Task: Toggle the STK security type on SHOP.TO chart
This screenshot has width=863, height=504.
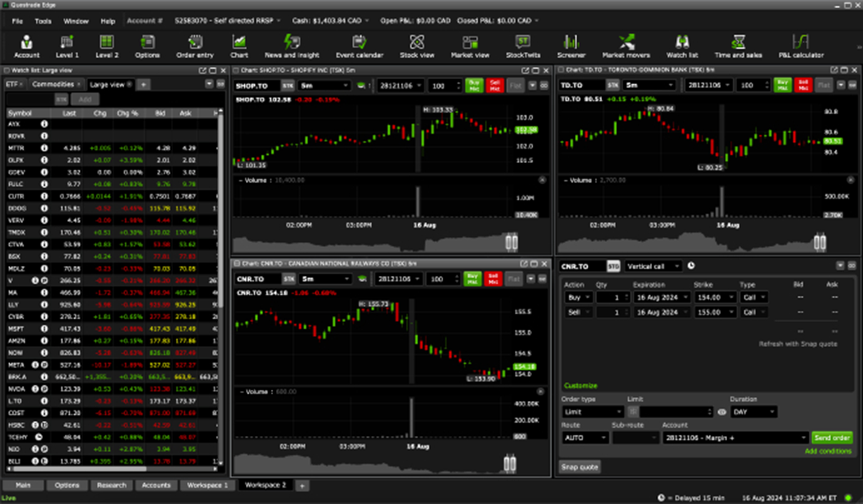Action: [x=288, y=86]
